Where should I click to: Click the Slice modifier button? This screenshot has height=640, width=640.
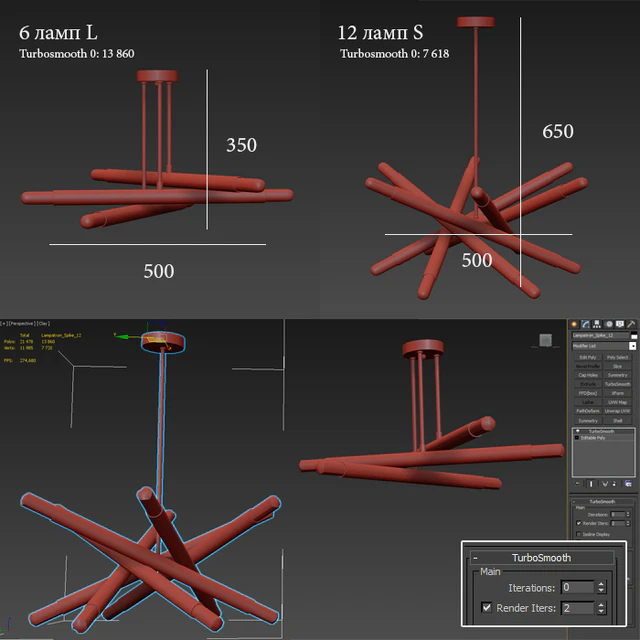pyautogui.click(x=617, y=366)
